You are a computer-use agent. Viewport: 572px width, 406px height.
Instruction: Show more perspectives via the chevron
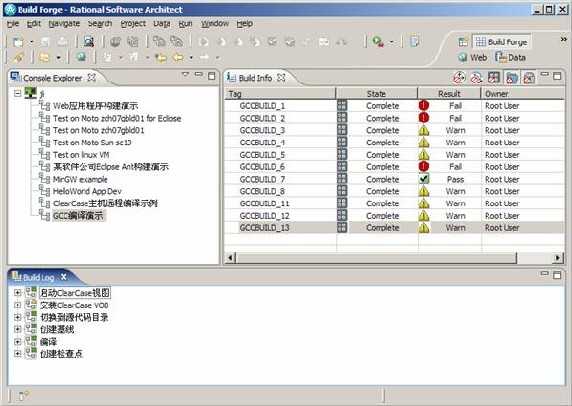564,39
